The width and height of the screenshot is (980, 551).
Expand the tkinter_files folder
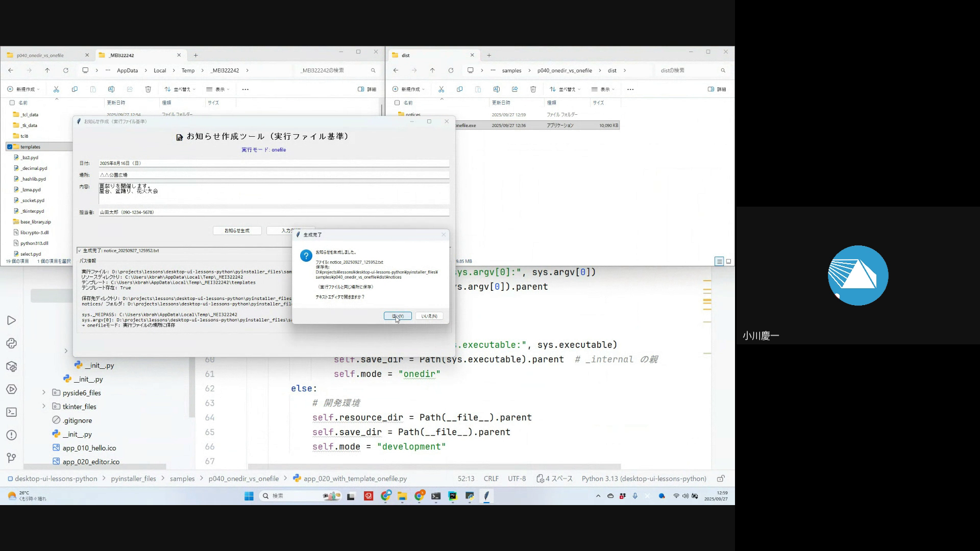tap(44, 407)
